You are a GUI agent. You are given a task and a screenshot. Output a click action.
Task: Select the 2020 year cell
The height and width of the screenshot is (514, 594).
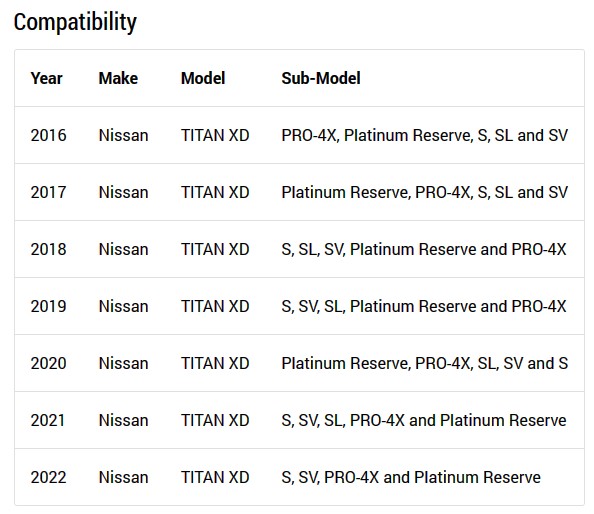pyautogui.click(x=48, y=364)
